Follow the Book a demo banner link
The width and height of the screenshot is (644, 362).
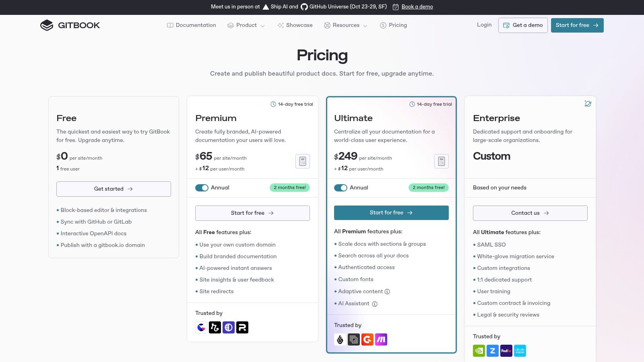(417, 7)
